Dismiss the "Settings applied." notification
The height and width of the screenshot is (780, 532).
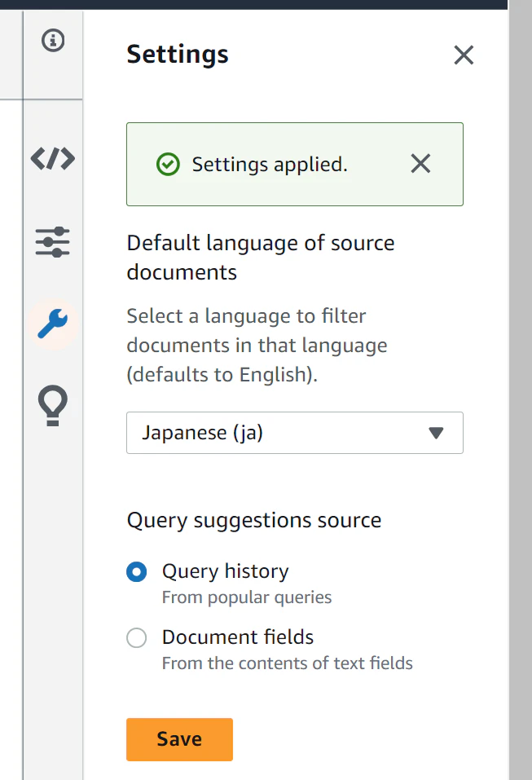[x=420, y=164]
